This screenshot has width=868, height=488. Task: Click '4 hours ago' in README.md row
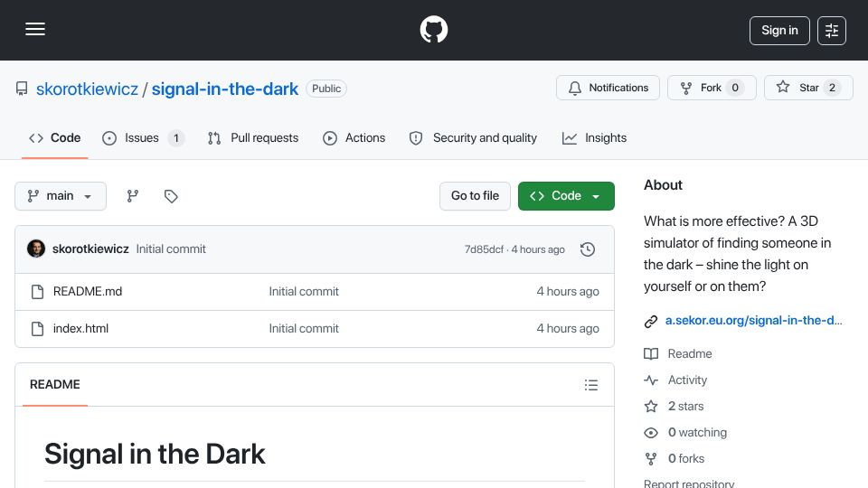(568, 292)
